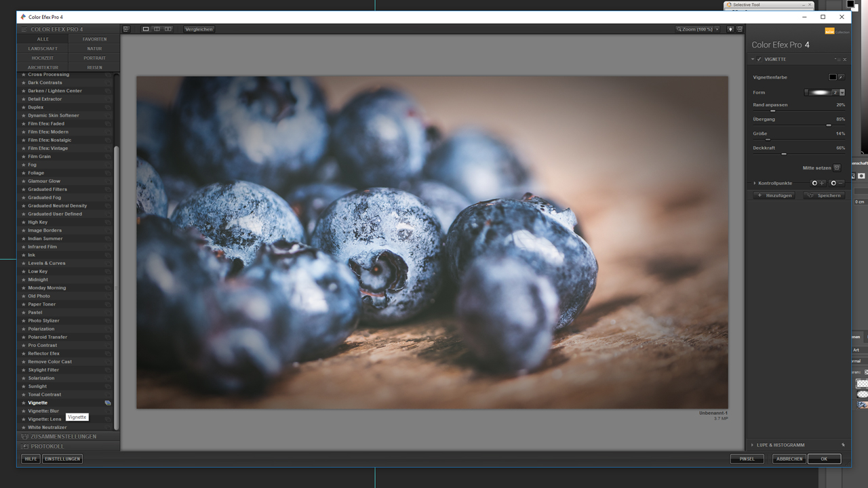The height and width of the screenshot is (488, 868).
Task: Open presets icon of Cross Processing filter
Action: [x=108, y=75]
